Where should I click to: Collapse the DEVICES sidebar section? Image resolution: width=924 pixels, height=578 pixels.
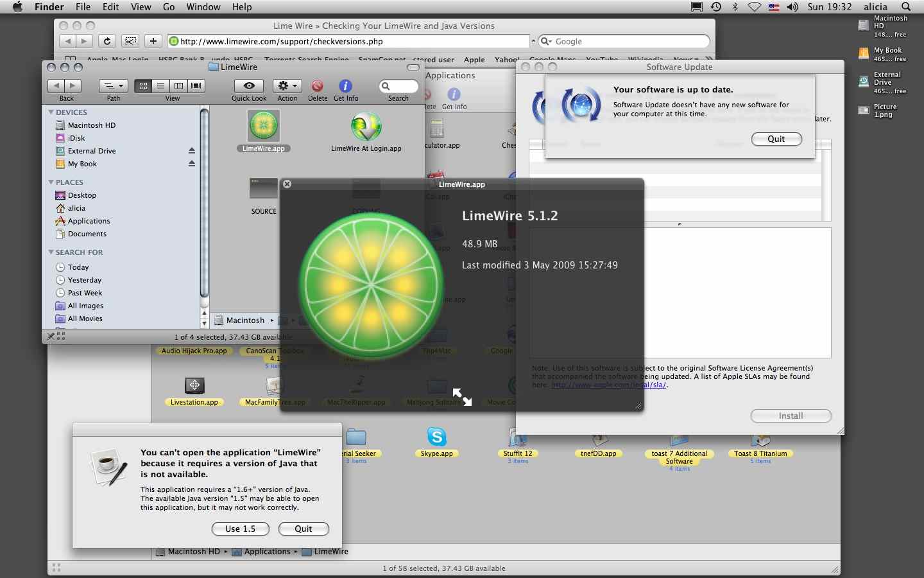(51, 112)
